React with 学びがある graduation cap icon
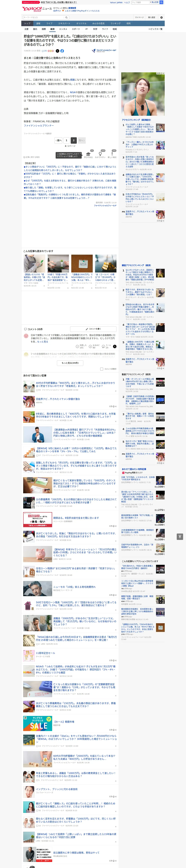 pos(89,154)
